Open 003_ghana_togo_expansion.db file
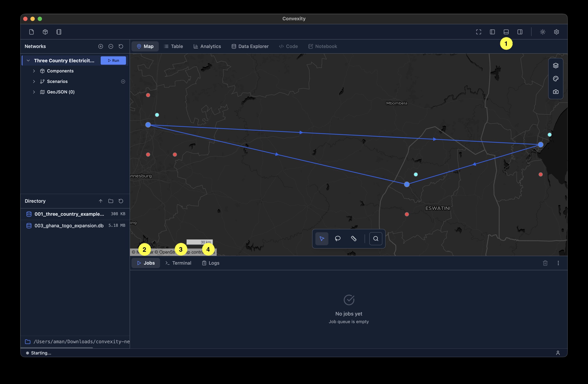The height and width of the screenshot is (384, 588). coord(69,226)
